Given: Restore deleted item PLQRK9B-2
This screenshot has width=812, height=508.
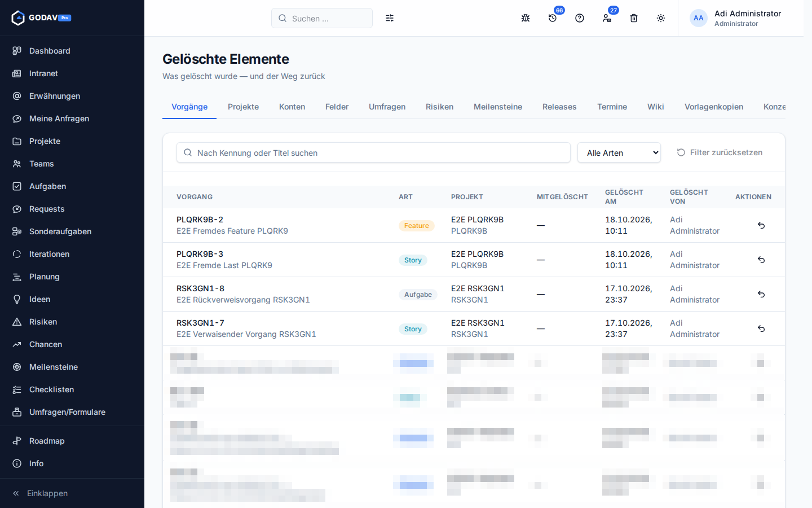Looking at the screenshot, I should 761,225.
